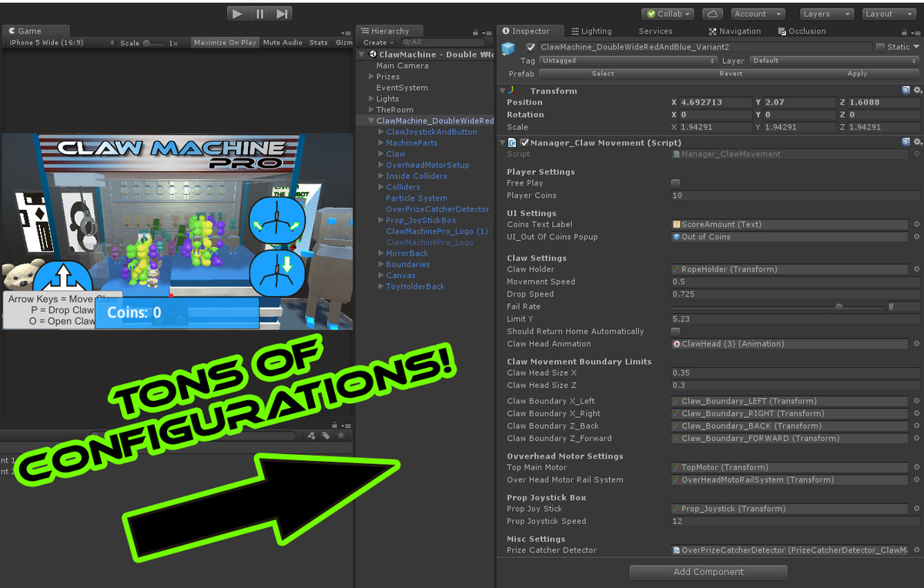Open object picker for UI_Out Of Coins Popup
This screenshot has height=588, width=924.
coord(916,237)
